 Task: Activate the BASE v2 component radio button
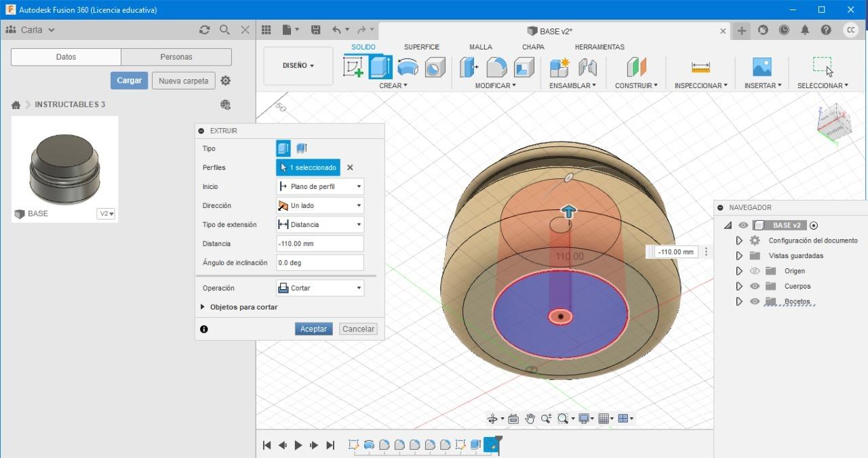[x=814, y=226]
